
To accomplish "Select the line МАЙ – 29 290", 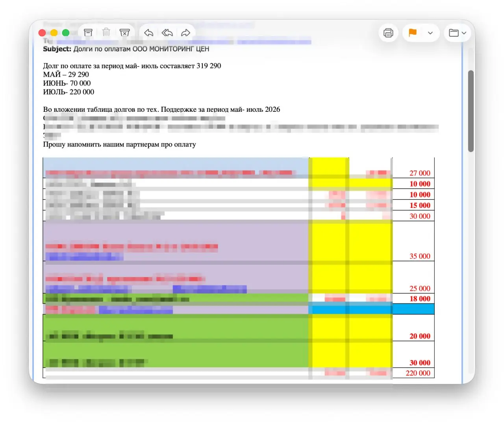I will pyautogui.click(x=66, y=74).
